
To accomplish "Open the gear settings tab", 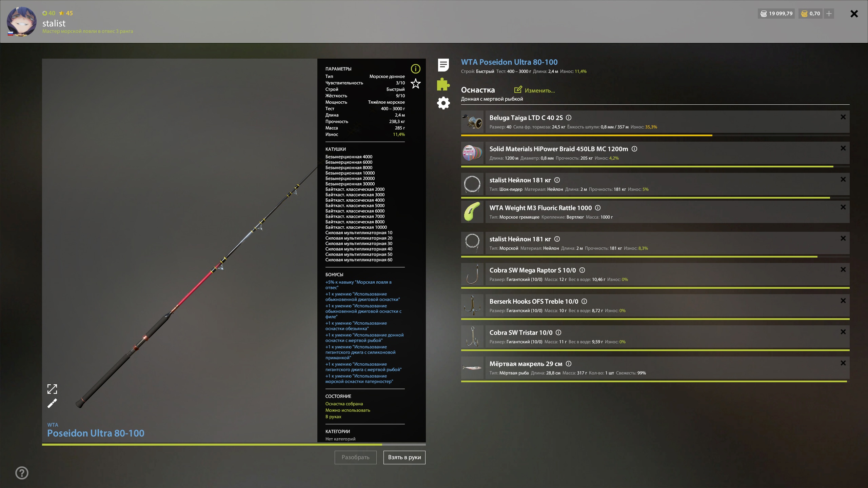I will (443, 103).
